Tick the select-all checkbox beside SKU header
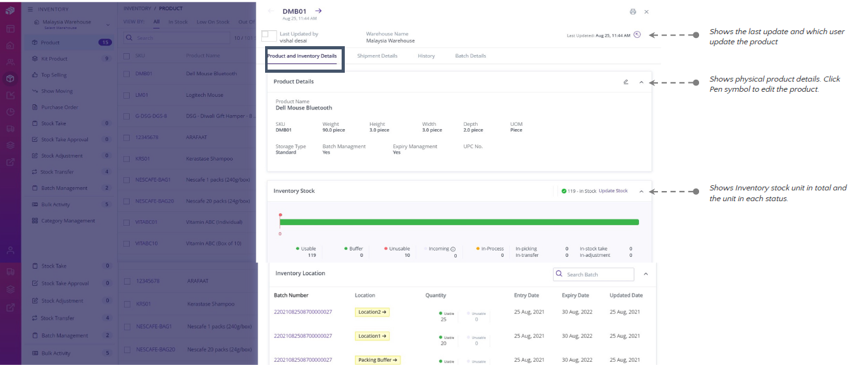Image resolution: width=868 pixels, height=365 pixels. click(x=127, y=56)
